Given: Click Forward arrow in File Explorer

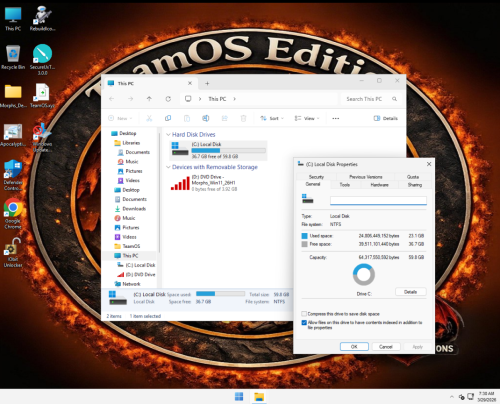Looking at the screenshot, I should point(130,99).
